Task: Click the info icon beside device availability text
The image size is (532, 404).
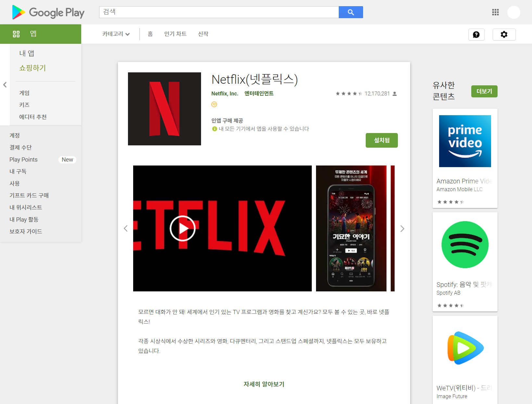Action: click(x=214, y=129)
